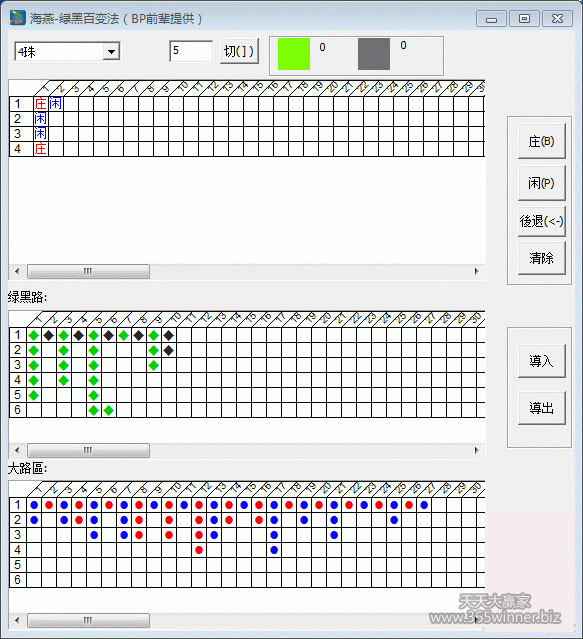
Task: Click the right arrow of the top grid scrollbar
Action: click(x=476, y=271)
